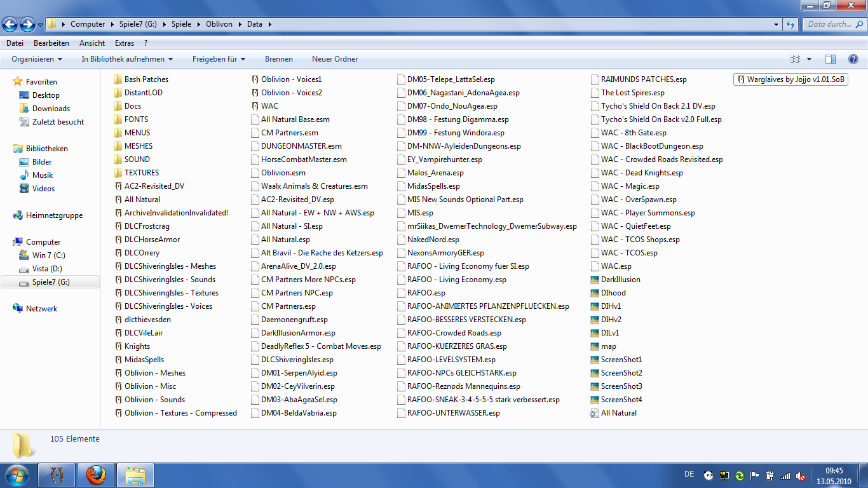
Task: Select Vista (D:) drive in the sidebar
Action: [x=47, y=269]
